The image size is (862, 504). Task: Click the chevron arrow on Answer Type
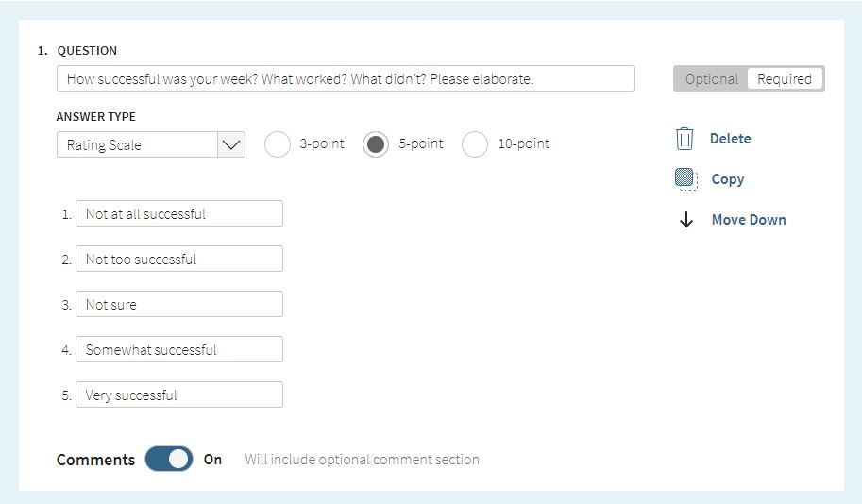231,145
